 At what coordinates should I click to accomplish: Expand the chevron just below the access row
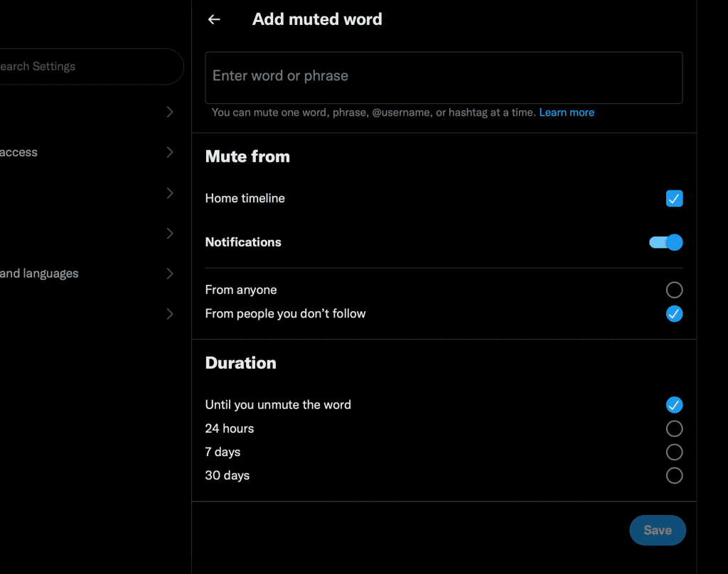point(170,193)
